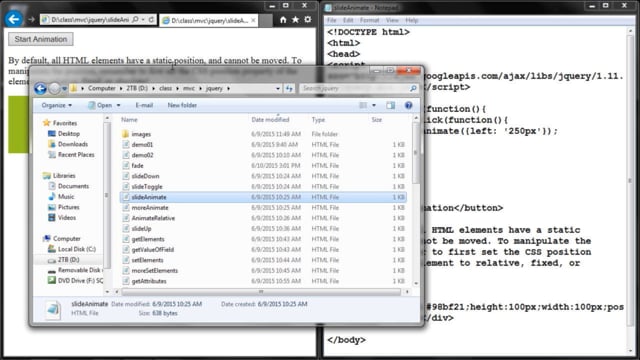Open the address bar history dropdown in Explorer
The image size is (640, 360).
point(278,88)
